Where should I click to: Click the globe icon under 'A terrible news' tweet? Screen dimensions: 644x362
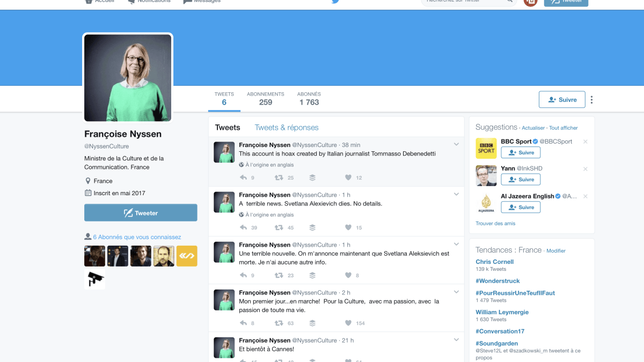pyautogui.click(x=241, y=215)
